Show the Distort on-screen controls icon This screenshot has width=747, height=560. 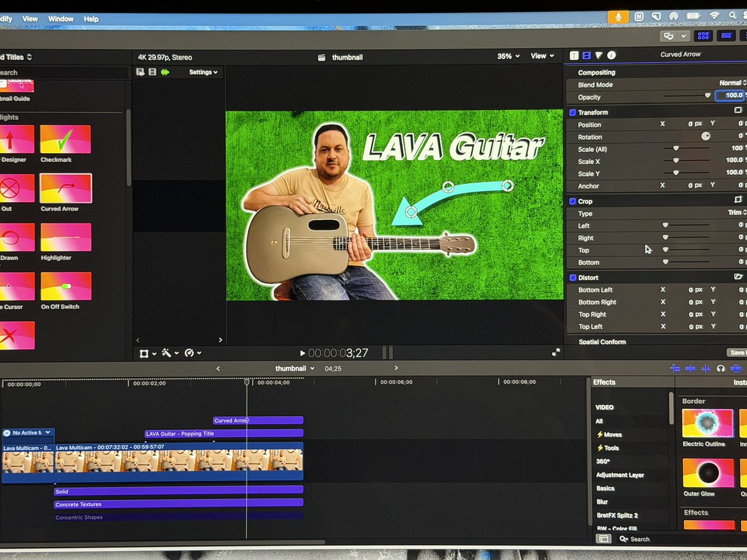[x=738, y=276]
